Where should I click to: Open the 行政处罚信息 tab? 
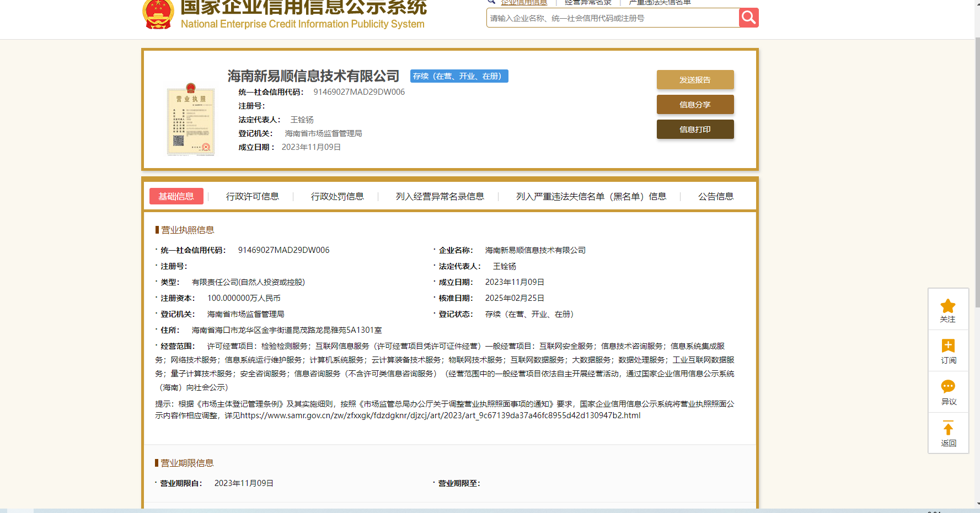coord(338,197)
